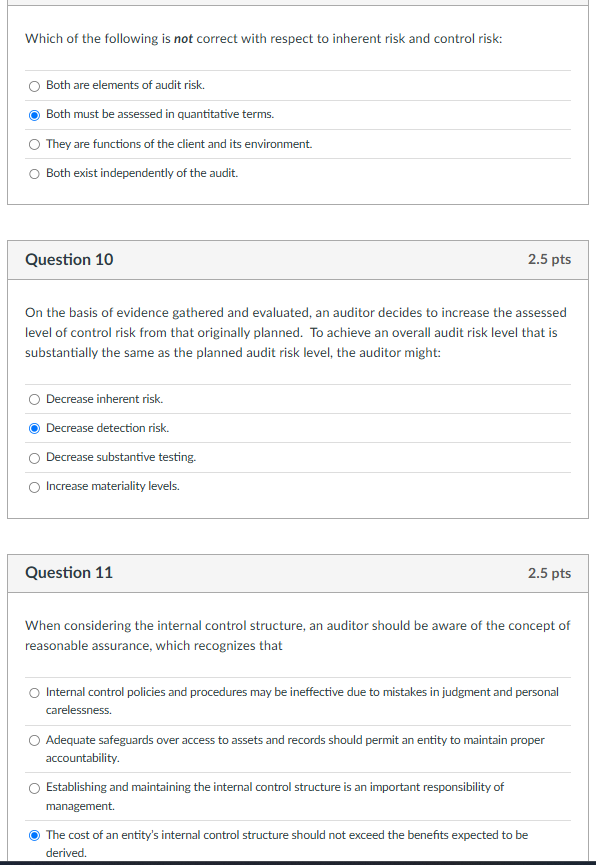Choose the "Adequate safeguards over access" option
596x865 pixels.
(33, 740)
